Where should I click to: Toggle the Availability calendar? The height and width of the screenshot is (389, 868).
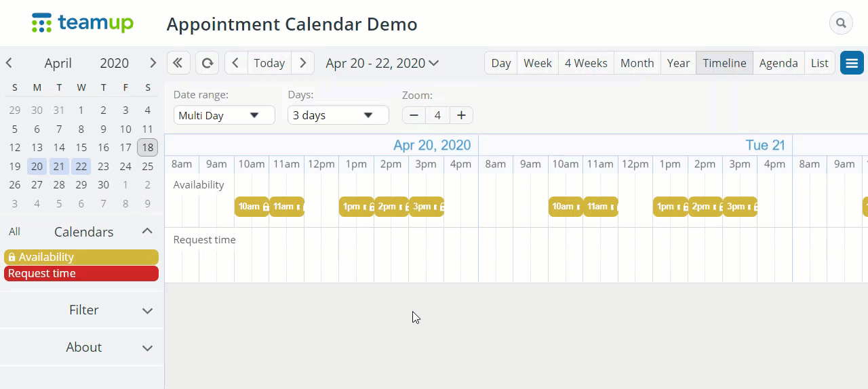click(x=81, y=257)
